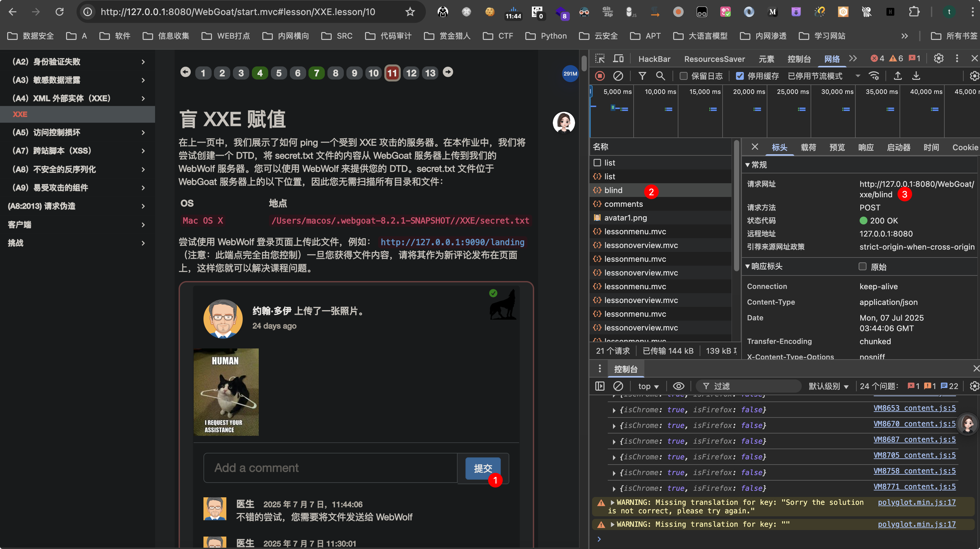980x549 pixels.
Task: Select the XXE lesson in sidebar
Action: click(x=78, y=114)
